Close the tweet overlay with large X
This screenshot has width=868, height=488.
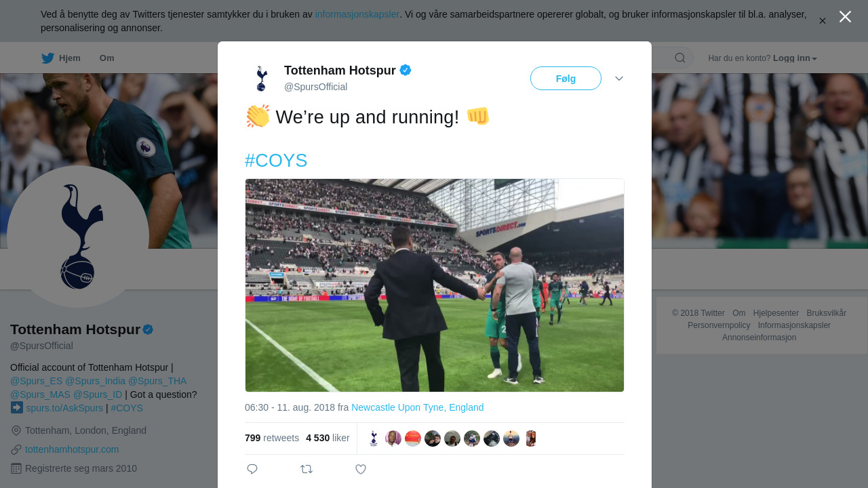pyautogui.click(x=845, y=17)
